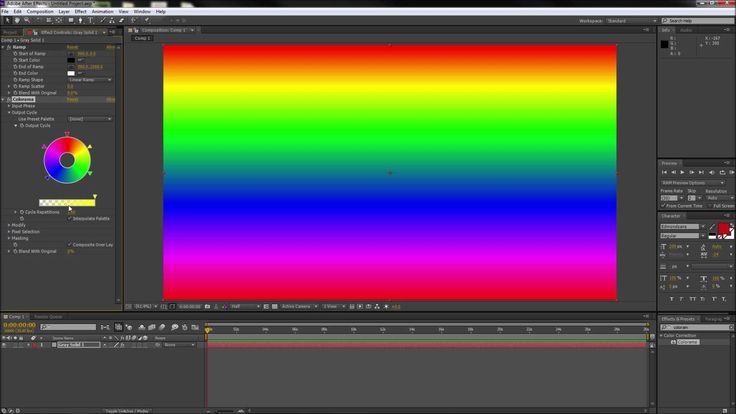The image size is (736, 414).
Task: Click the red fill color in the Character panel
Action: click(x=723, y=229)
